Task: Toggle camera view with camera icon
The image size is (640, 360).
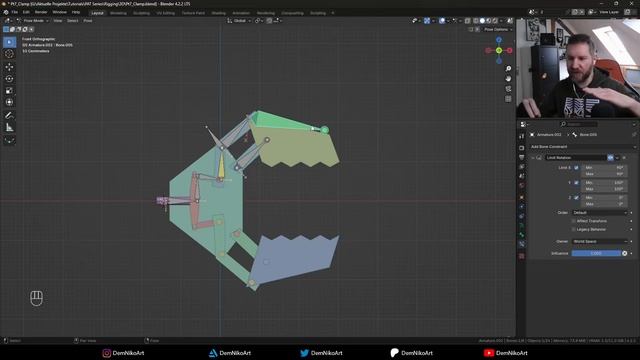Action: tap(508, 89)
